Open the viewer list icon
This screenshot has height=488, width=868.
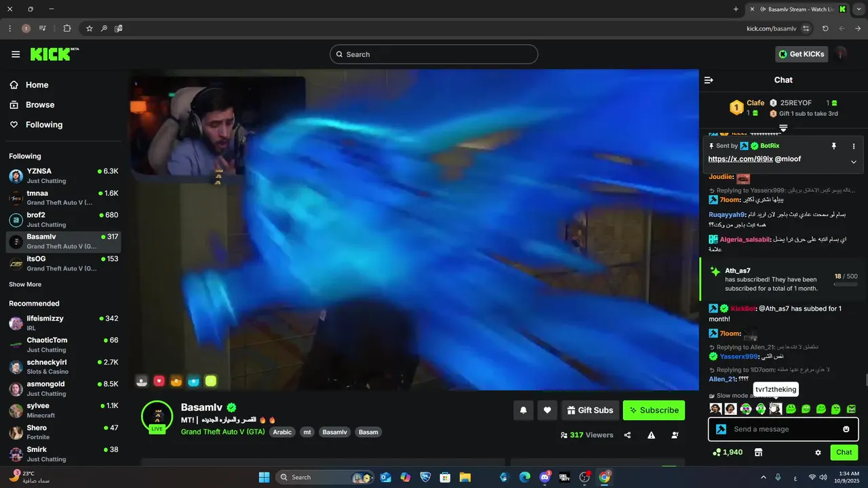click(x=675, y=435)
